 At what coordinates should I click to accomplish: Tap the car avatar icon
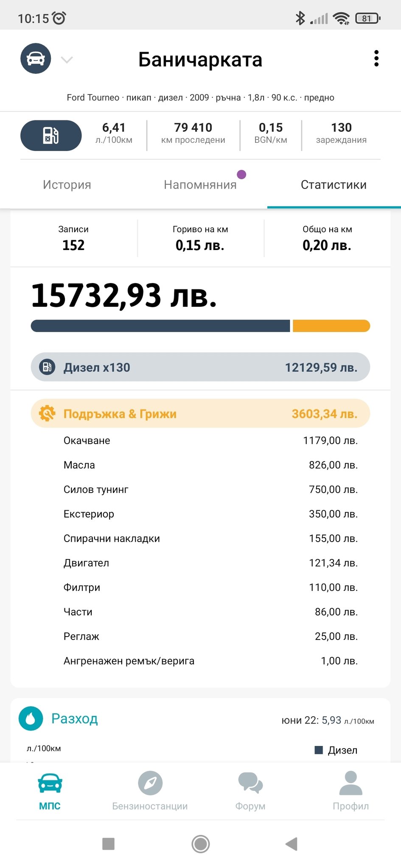[36, 58]
